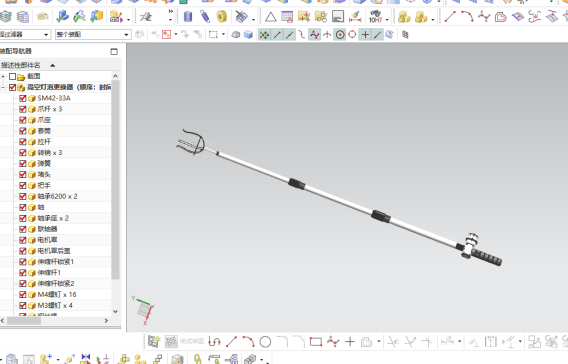
Task: Select the Line tool in bottom sketch toolbar
Action: pyautogui.click(x=231, y=342)
